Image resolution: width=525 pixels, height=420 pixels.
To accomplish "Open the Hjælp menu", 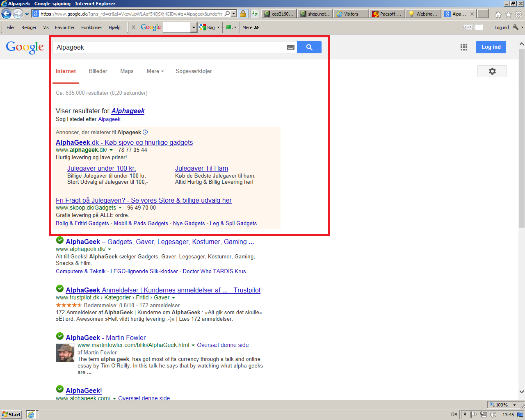I will (114, 27).
